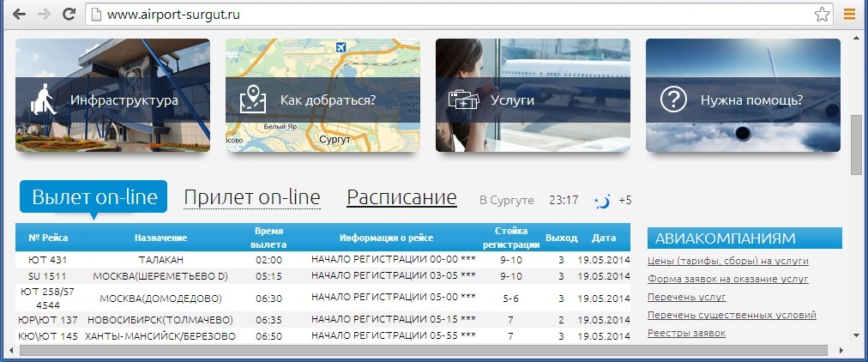Viewport: 868px width, 362px height.
Task: Click the vertical scrollbar thumb
Action: point(856,145)
